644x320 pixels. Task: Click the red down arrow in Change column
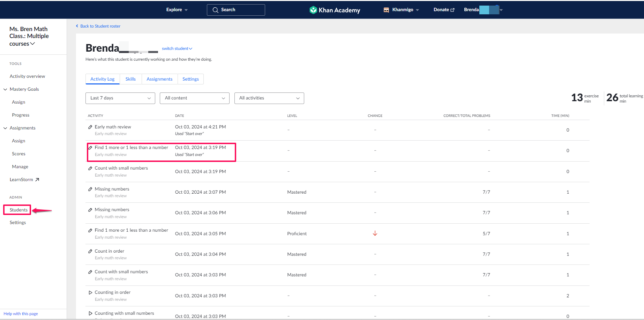pyautogui.click(x=375, y=233)
